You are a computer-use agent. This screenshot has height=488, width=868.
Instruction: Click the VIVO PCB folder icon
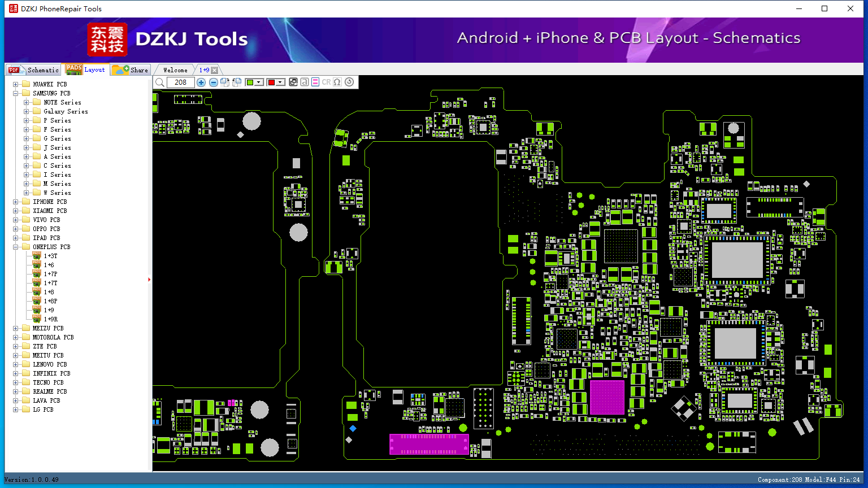pyautogui.click(x=26, y=220)
